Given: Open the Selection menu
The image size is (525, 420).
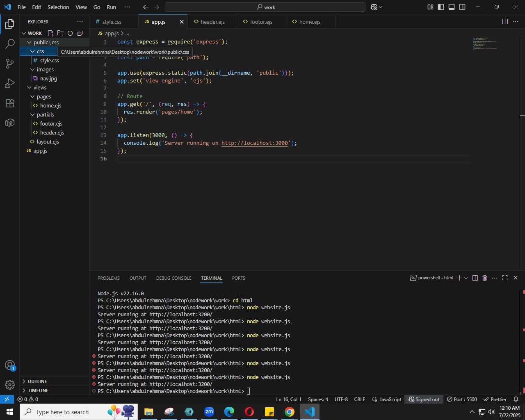Looking at the screenshot, I should click(x=58, y=7).
